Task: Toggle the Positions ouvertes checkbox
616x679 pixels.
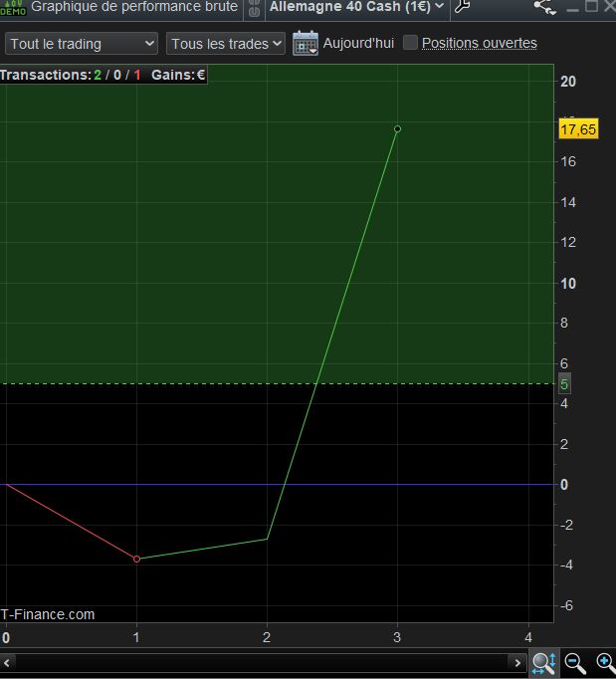Action: (x=410, y=43)
